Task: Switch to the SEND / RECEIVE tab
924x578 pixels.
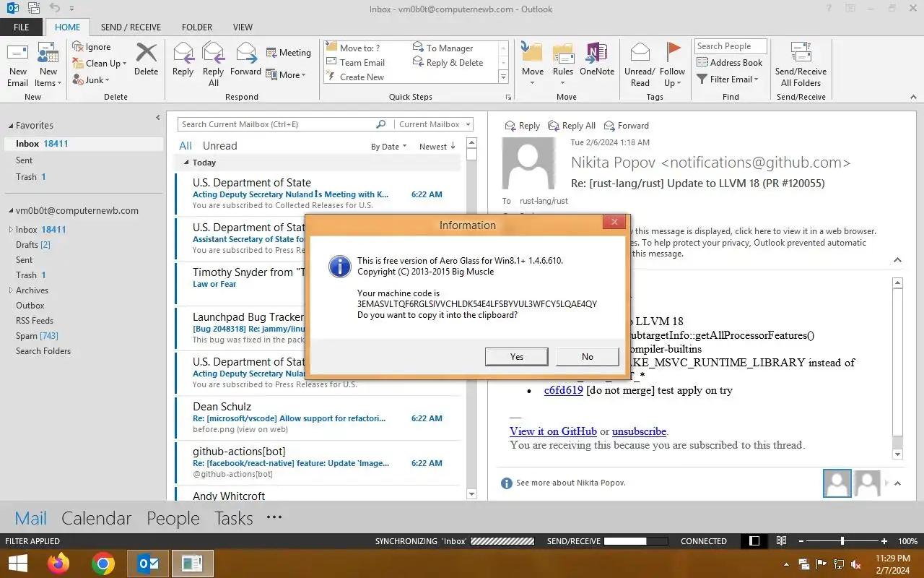Action: click(x=131, y=27)
